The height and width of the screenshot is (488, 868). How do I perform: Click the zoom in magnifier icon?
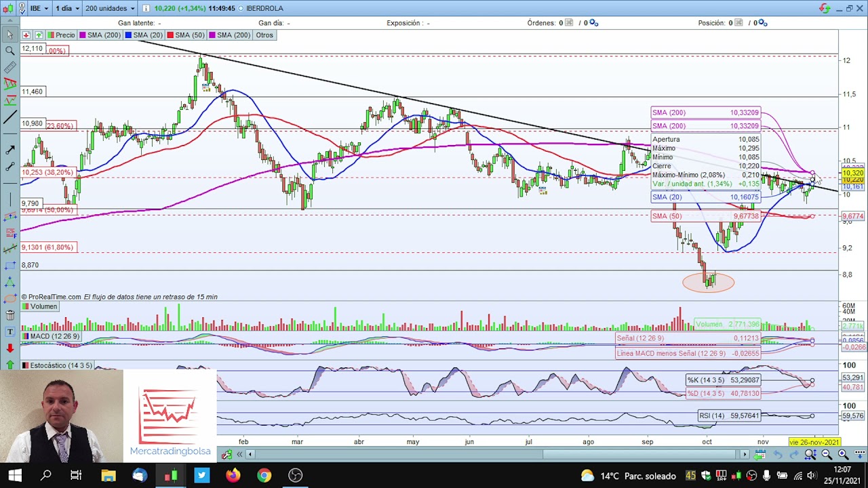(843, 455)
